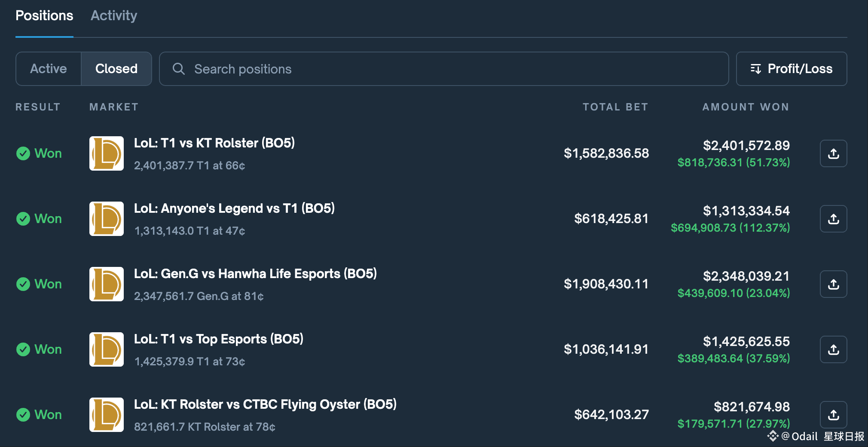Select the Positions tab
This screenshot has width=868, height=447.
coord(44,16)
